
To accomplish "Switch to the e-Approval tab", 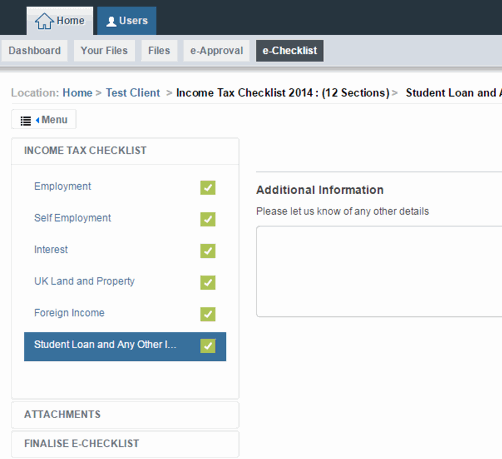I will [x=216, y=51].
